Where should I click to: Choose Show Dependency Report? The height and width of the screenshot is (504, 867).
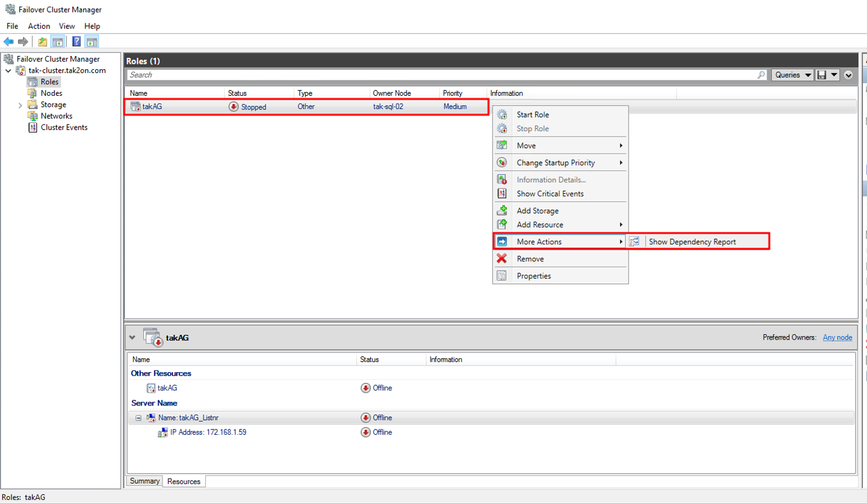point(697,241)
